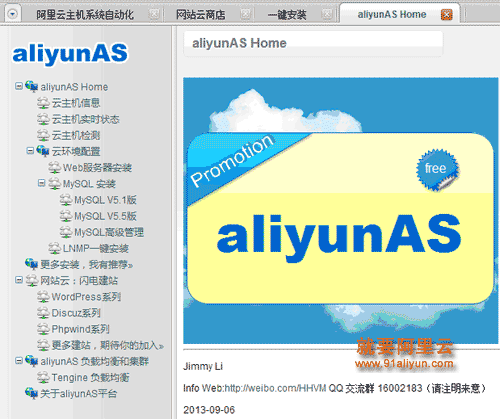Select 网站云：闪电建站 tree item
This screenshot has width=500, height=419.
[x=79, y=281]
